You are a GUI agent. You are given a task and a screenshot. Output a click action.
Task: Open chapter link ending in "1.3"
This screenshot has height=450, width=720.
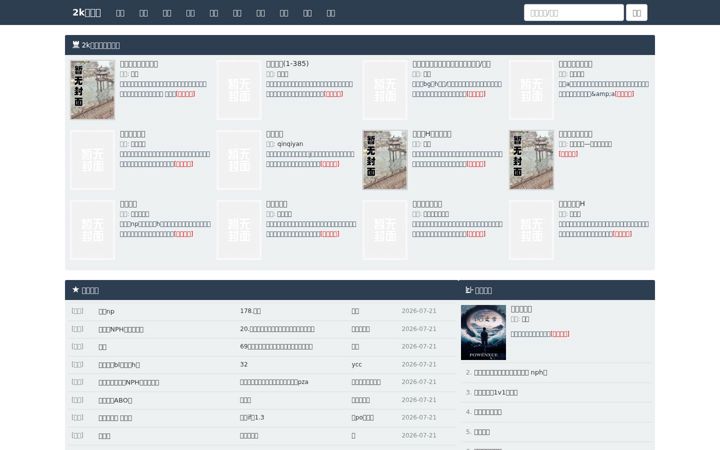point(252,417)
